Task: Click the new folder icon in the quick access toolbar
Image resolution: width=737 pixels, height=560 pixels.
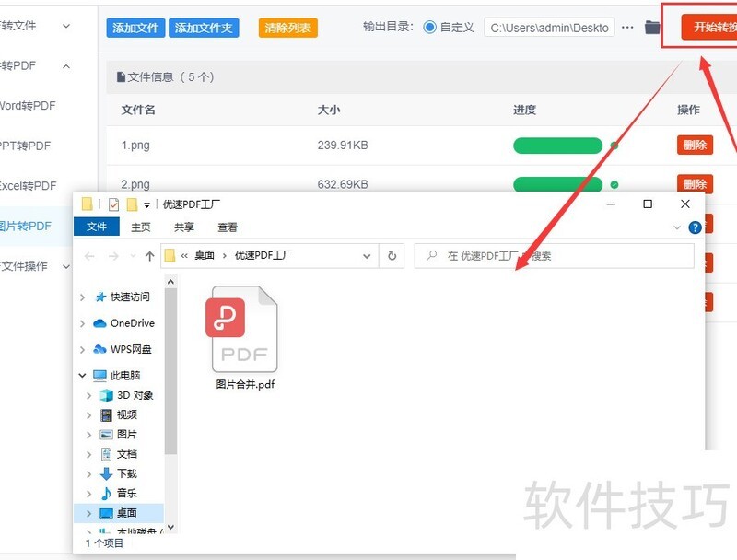Action: [x=134, y=204]
